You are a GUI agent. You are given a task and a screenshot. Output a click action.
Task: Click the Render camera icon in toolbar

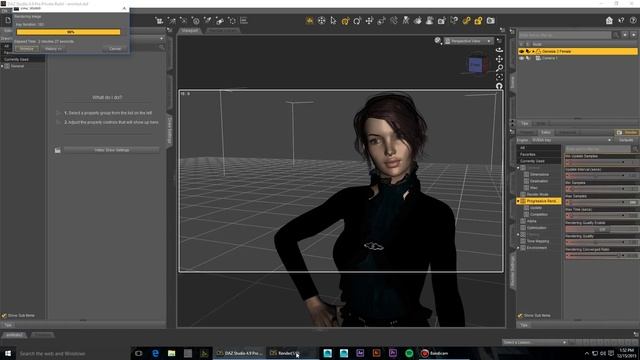(491, 20)
